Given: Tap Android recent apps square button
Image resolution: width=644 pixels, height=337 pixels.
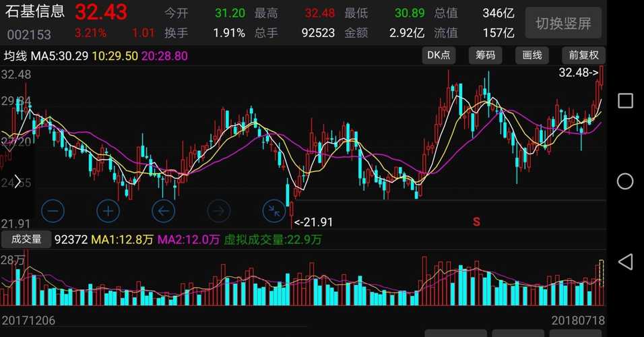Looking at the screenshot, I should coord(625,100).
